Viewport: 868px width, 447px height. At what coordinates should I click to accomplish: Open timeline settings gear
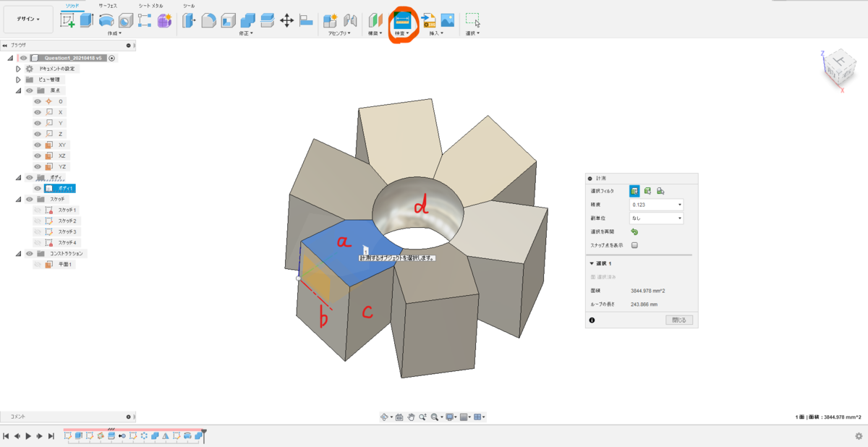coord(859,436)
